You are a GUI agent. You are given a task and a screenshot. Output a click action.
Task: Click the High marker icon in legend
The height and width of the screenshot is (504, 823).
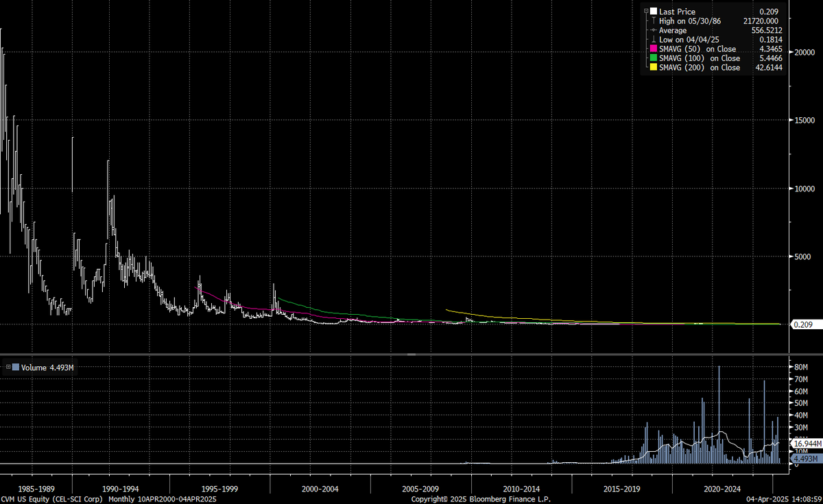coord(654,21)
